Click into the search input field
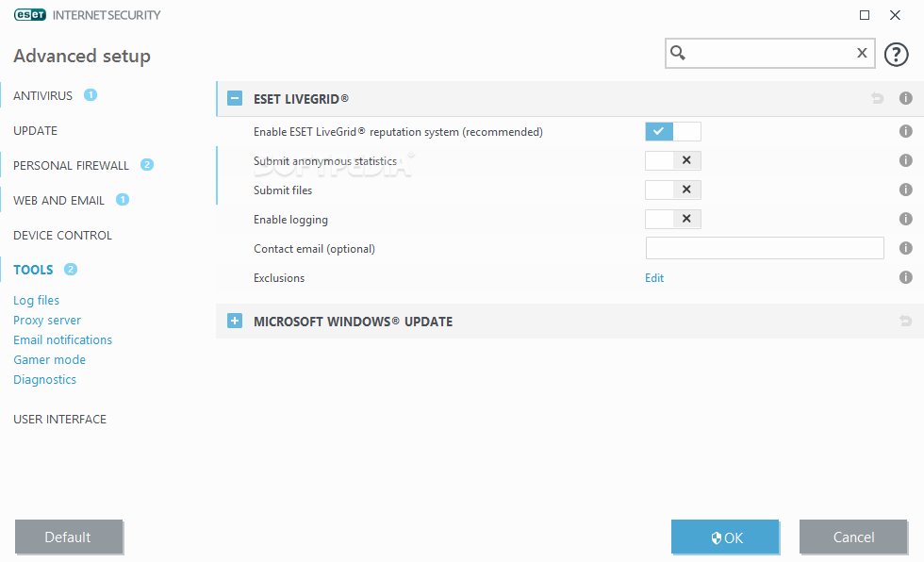924x562 pixels. point(771,53)
